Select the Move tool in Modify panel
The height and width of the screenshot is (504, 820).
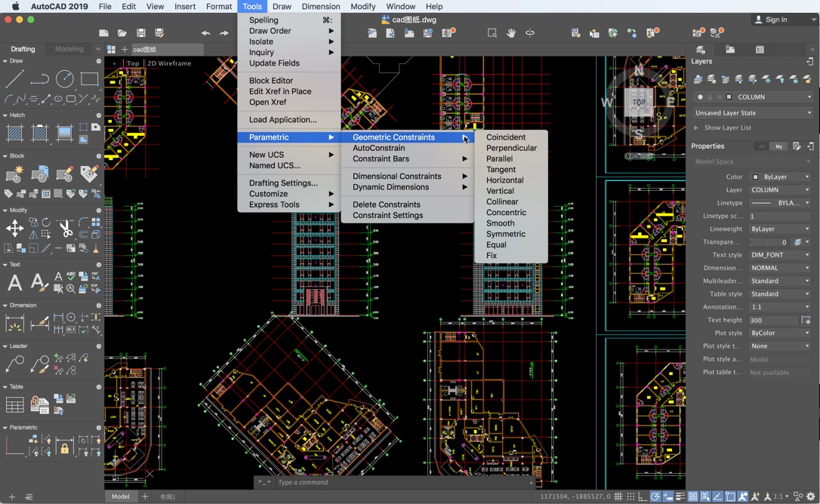pyautogui.click(x=15, y=227)
